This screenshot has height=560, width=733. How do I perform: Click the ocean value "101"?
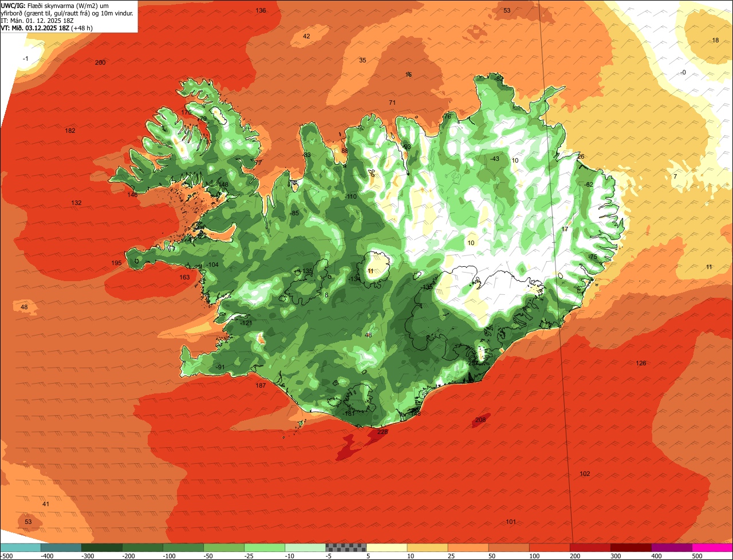(511, 522)
